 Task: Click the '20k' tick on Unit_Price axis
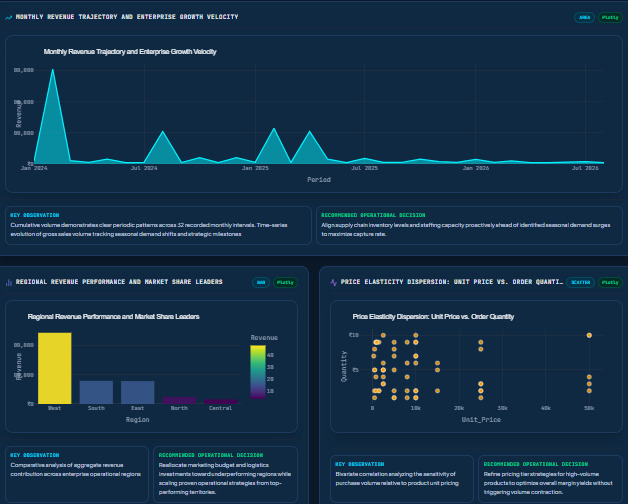(459, 408)
